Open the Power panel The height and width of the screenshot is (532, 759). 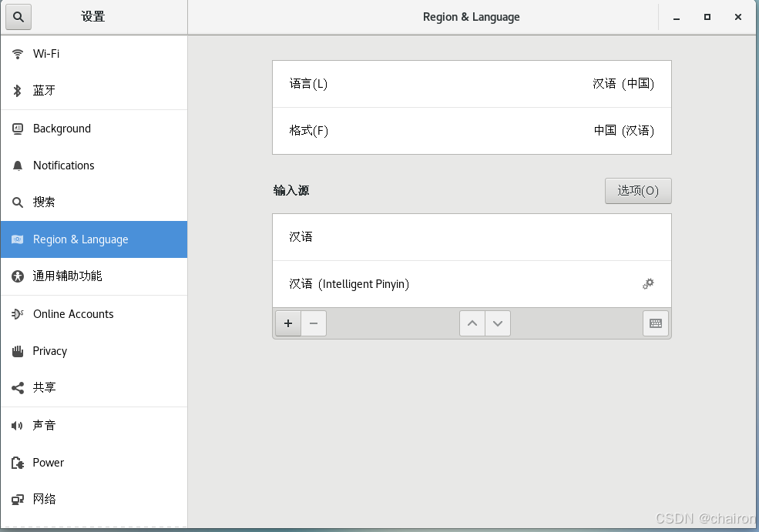point(94,463)
